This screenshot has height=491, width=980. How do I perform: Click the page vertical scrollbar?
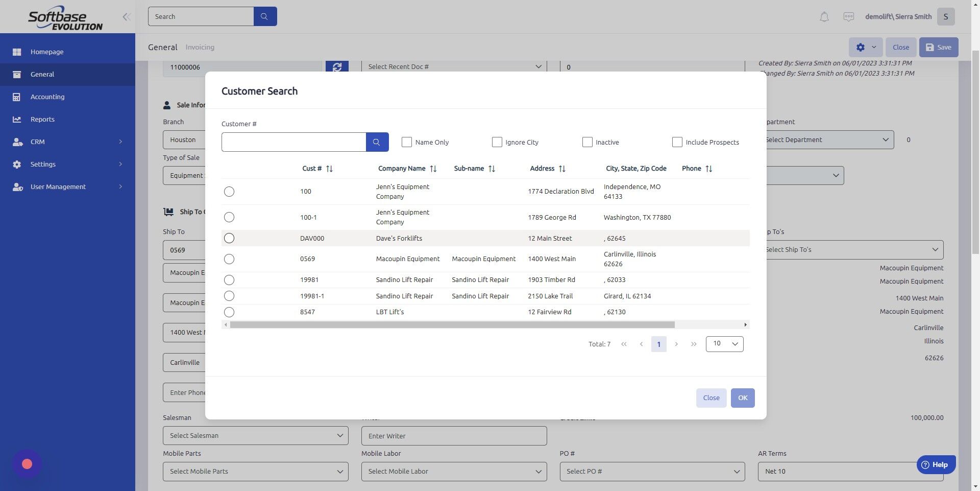coord(975,153)
